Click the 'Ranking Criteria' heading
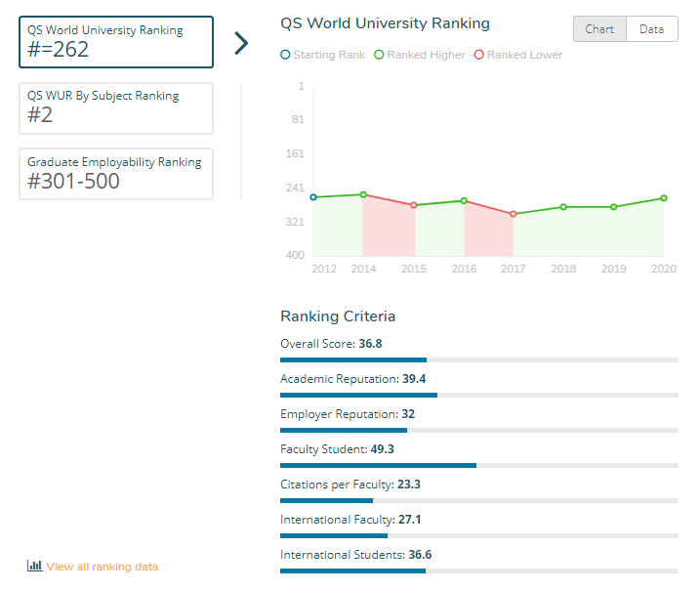 pyautogui.click(x=338, y=317)
